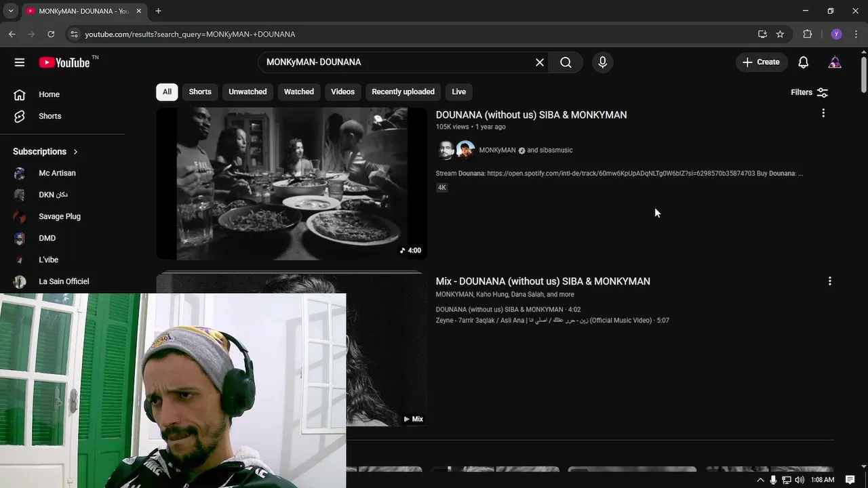Open Mix - DOUNANA playlist title
The width and height of the screenshot is (868, 488).
click(542, 281)
